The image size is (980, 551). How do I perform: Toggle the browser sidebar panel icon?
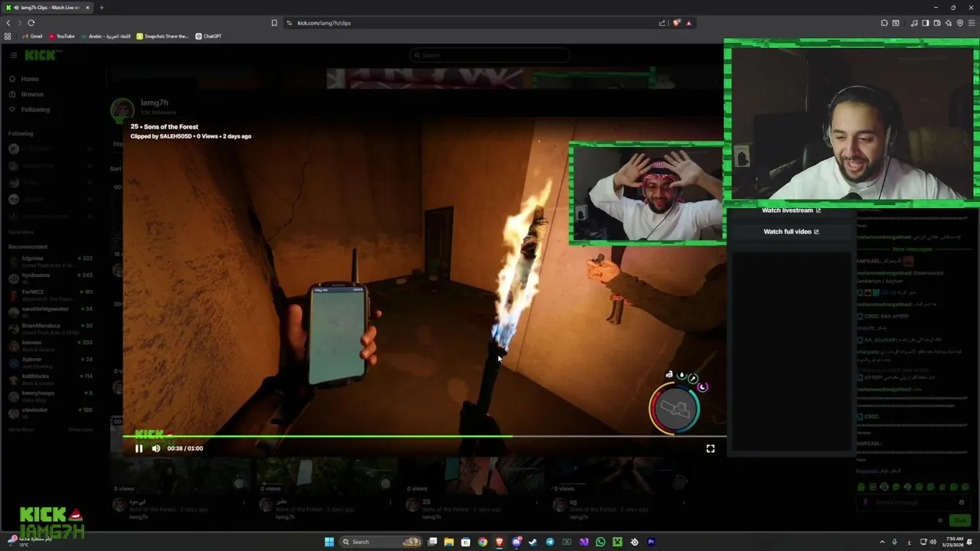925,23
